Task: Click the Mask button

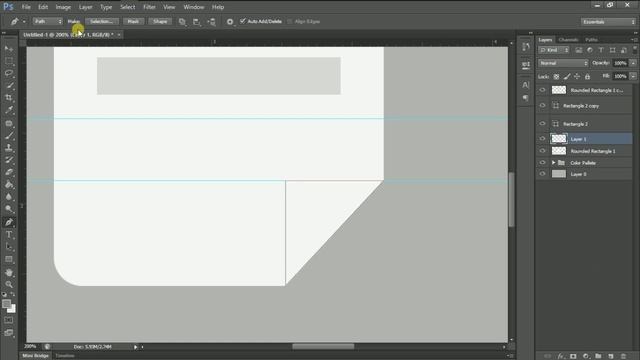Action: [x=133, y=21]
